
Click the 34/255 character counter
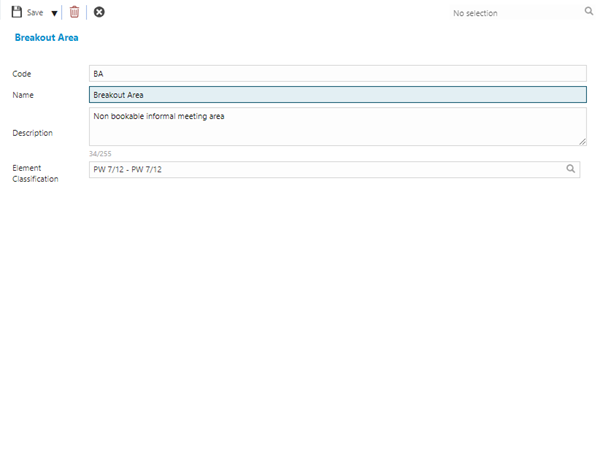pyautogui.click(x=101, y=153)
